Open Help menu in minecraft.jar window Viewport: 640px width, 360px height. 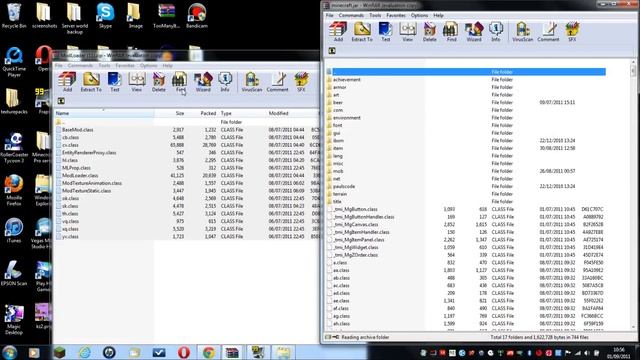point(438,16)
